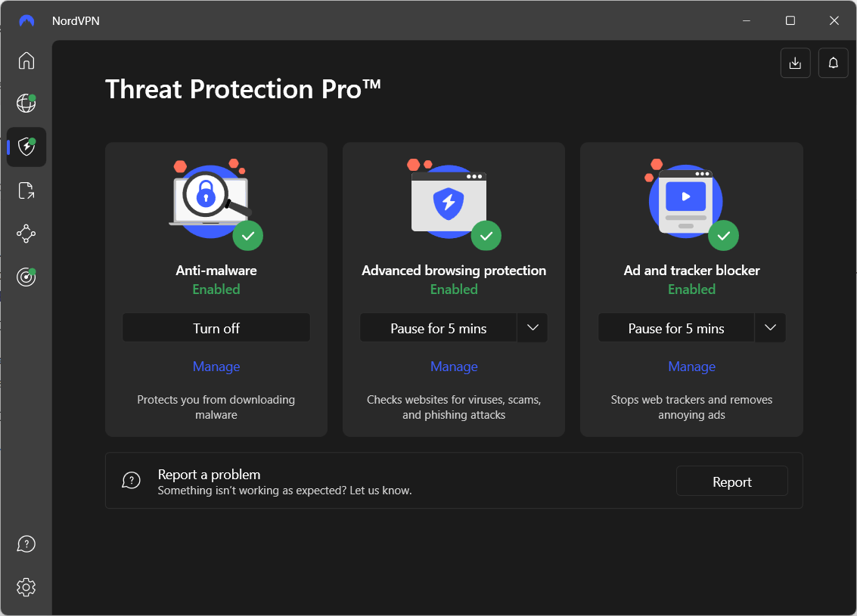857x616 pixels.
Task: Click the Ad and tracker blocker illustration
Action: (691, 204)
